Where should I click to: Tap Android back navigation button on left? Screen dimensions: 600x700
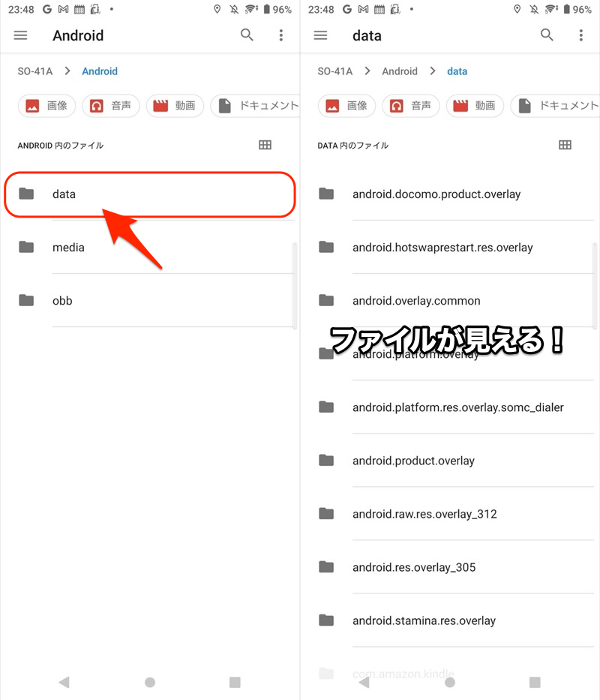[x=64, y=682]
